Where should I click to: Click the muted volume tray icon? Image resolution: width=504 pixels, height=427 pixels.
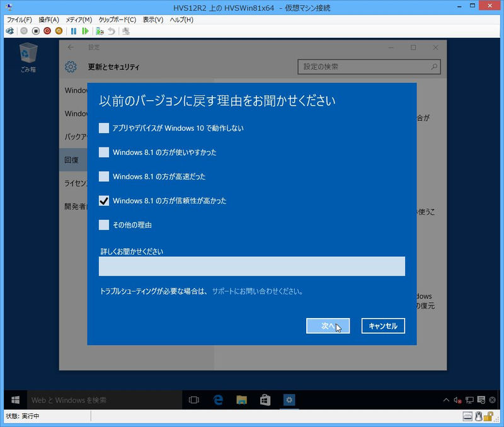coord(458,400)
